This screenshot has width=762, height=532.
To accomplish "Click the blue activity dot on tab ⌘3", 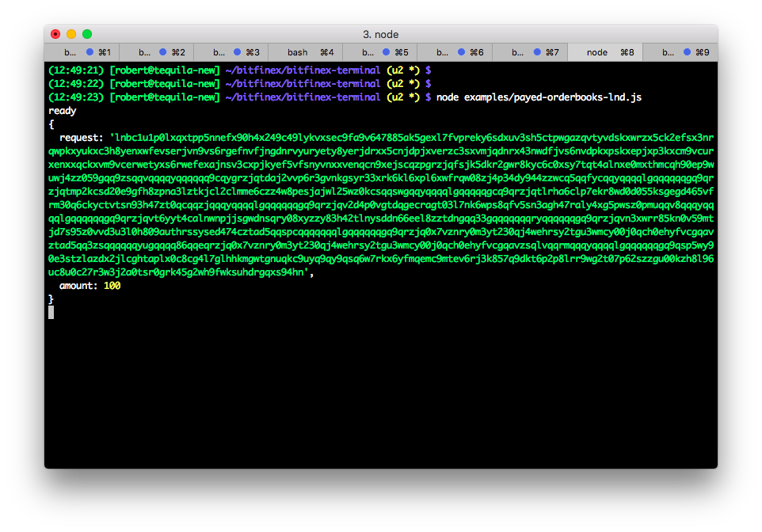I will pyautogui.click(x=237, y=52).
